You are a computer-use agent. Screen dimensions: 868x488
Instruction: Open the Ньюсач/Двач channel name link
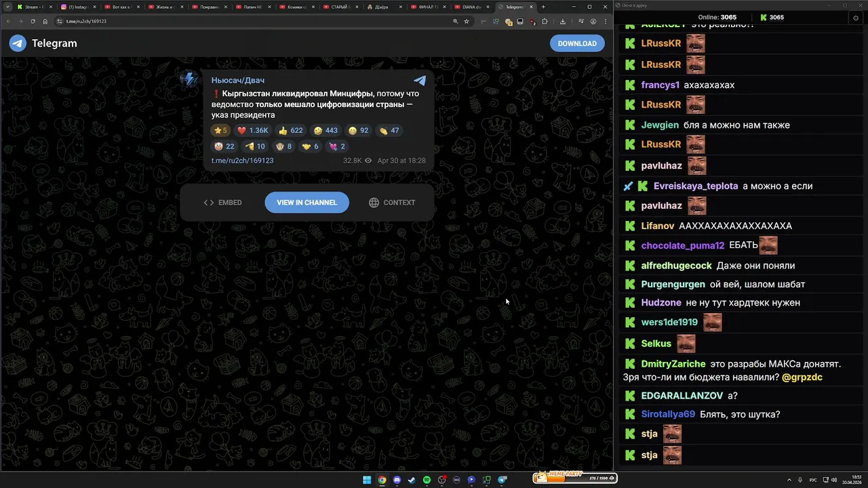(237, 80)
